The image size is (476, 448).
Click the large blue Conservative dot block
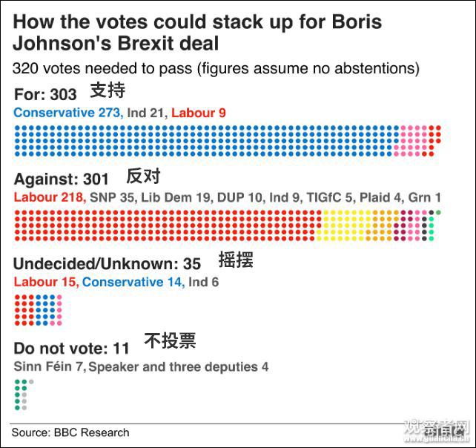[206, 141]
